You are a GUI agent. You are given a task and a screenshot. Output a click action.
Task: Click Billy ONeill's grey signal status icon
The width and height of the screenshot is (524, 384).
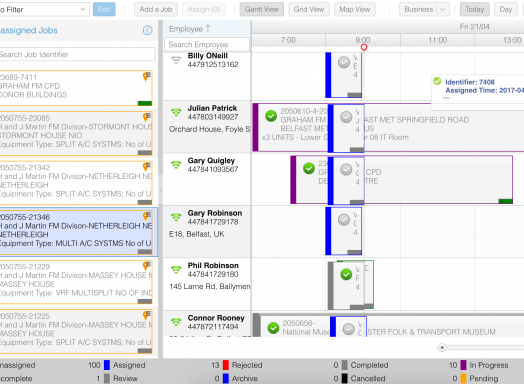click(x=176, y=60)
